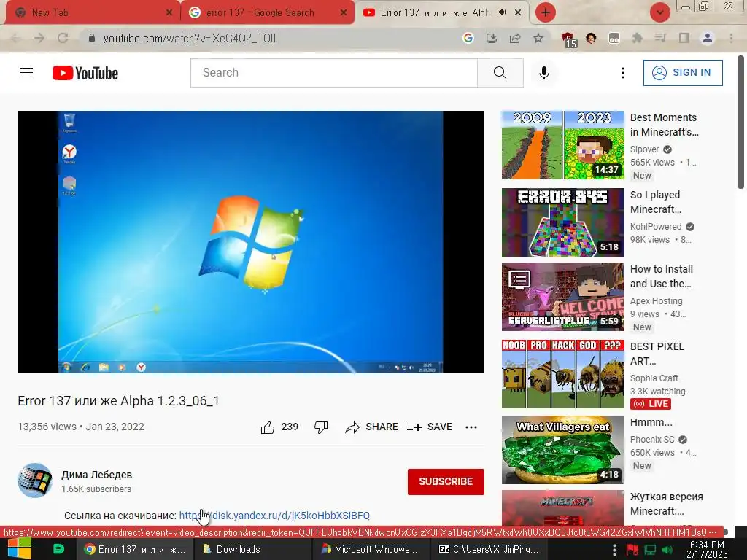The image size is (747, 560).
Task: Open BEST PIXEL ART live thumbnail
Action: pyautogui.click(x=562, y=374)
